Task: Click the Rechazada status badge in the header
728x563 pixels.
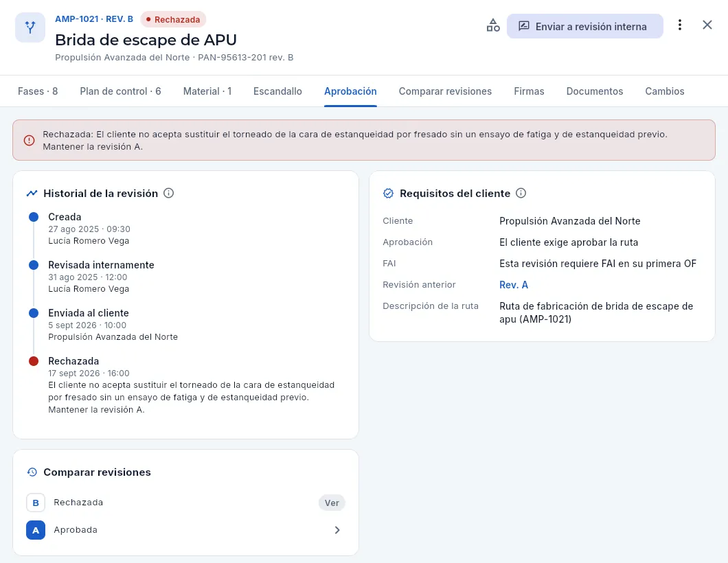Action: click(x=173, y=19)
